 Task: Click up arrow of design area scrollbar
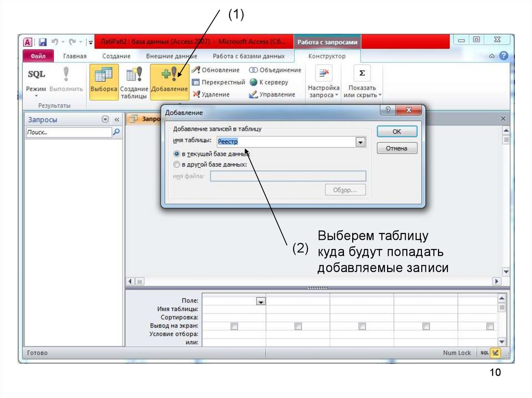point(506,131)
